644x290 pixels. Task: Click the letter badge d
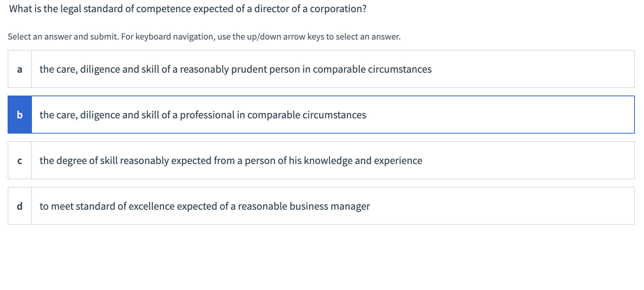tap(20, 206)
